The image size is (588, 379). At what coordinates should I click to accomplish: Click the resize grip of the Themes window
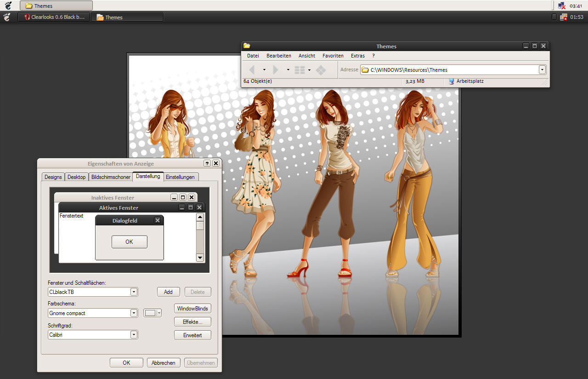545,82
